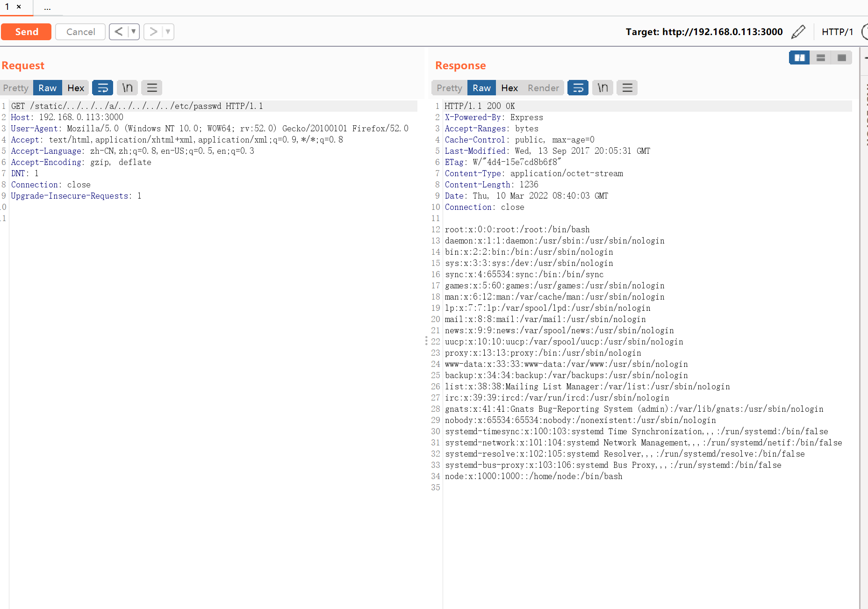Click the Accept-Encoding header line
Screen dimensions: 868x609
tap(81, 162)
